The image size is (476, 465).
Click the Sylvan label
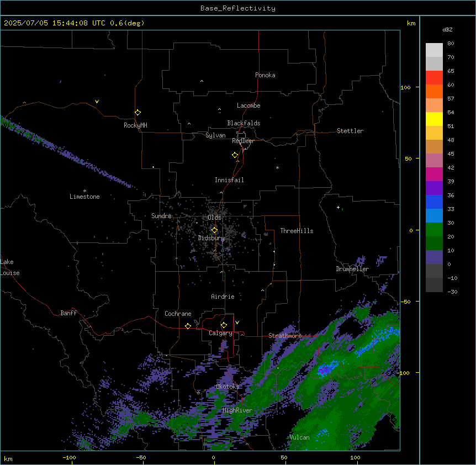tap(215, 135)
